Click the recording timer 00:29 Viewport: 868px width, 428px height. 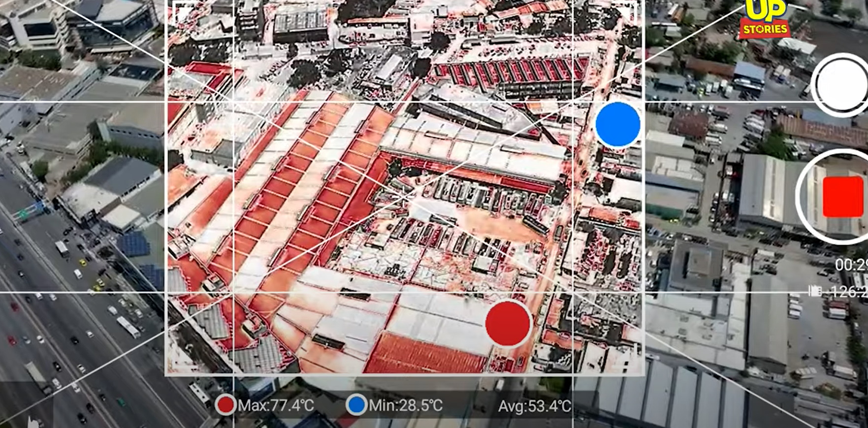[x=851, y=266]
